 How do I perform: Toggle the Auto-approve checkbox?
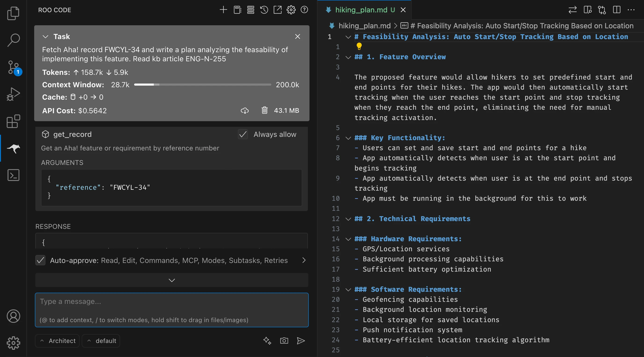pyautogui.click(x=40, y=260)
